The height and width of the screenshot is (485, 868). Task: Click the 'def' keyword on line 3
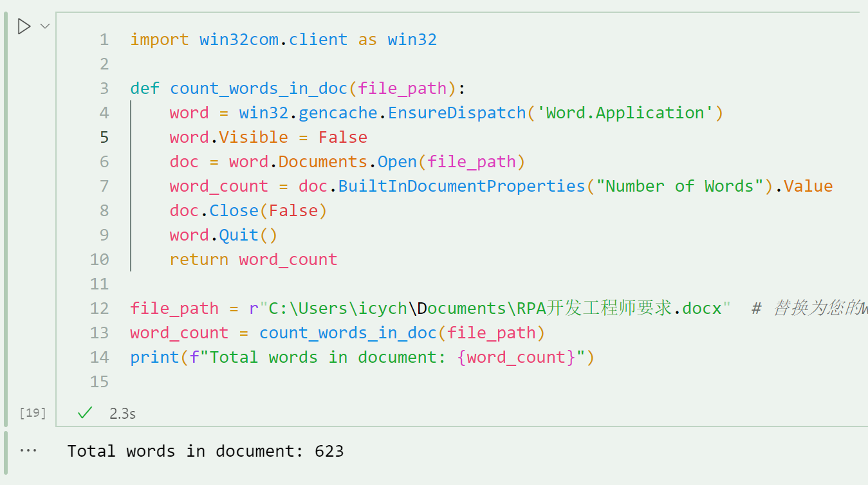click(145, 89)
